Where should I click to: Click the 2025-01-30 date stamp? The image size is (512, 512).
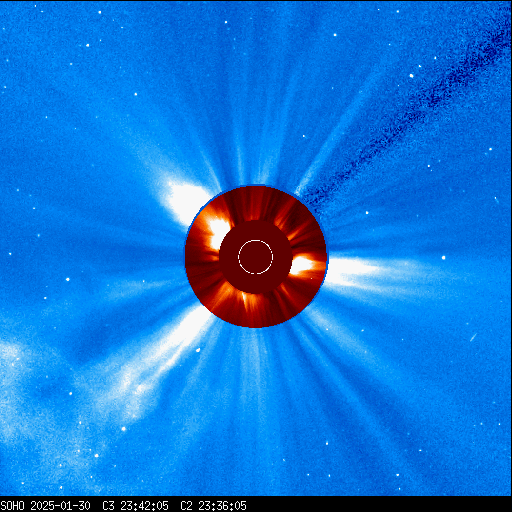[60, 505]
